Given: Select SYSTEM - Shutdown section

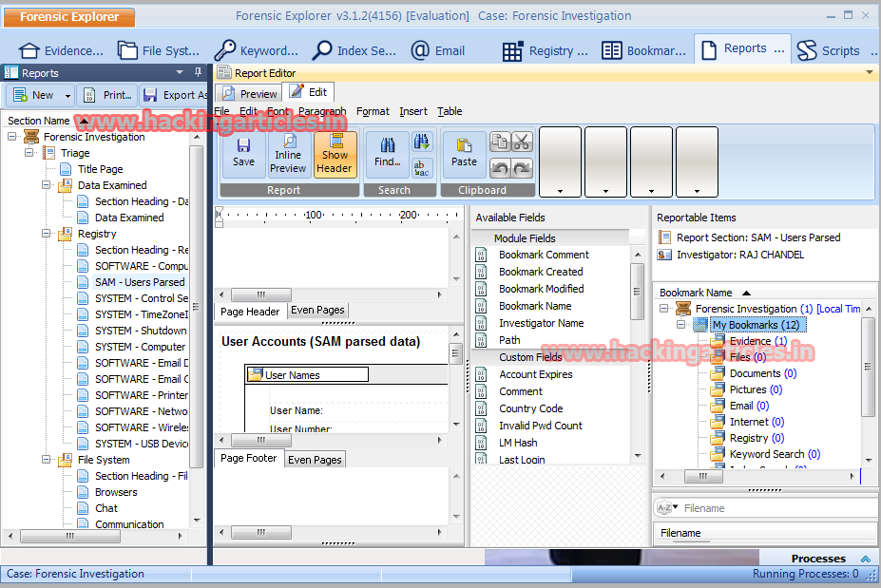Looking at the screenshot, I should tap(141, 331).
